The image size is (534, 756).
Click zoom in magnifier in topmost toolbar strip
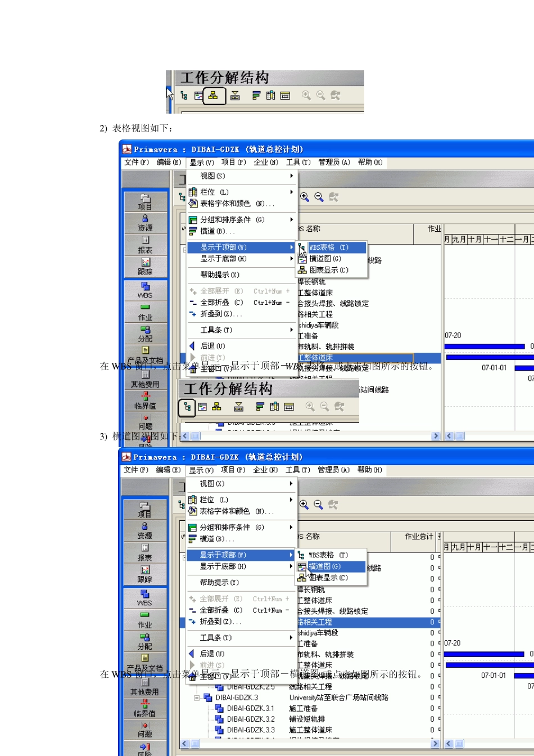tap(306, 96)
